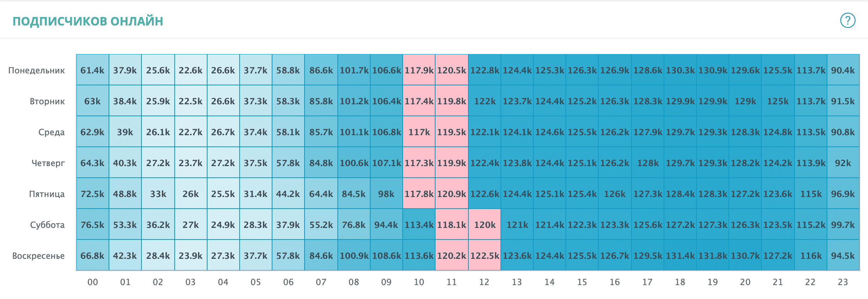Click the hour 23 column label

click(843, 282)
